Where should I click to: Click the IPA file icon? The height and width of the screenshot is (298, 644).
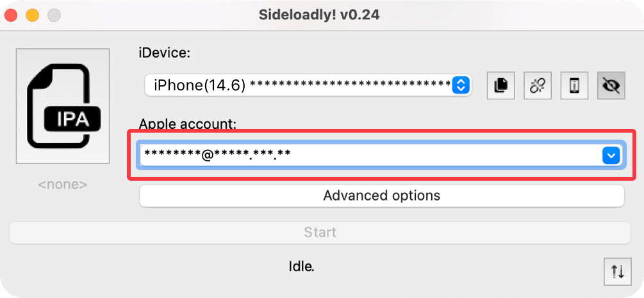pos(63,106)
